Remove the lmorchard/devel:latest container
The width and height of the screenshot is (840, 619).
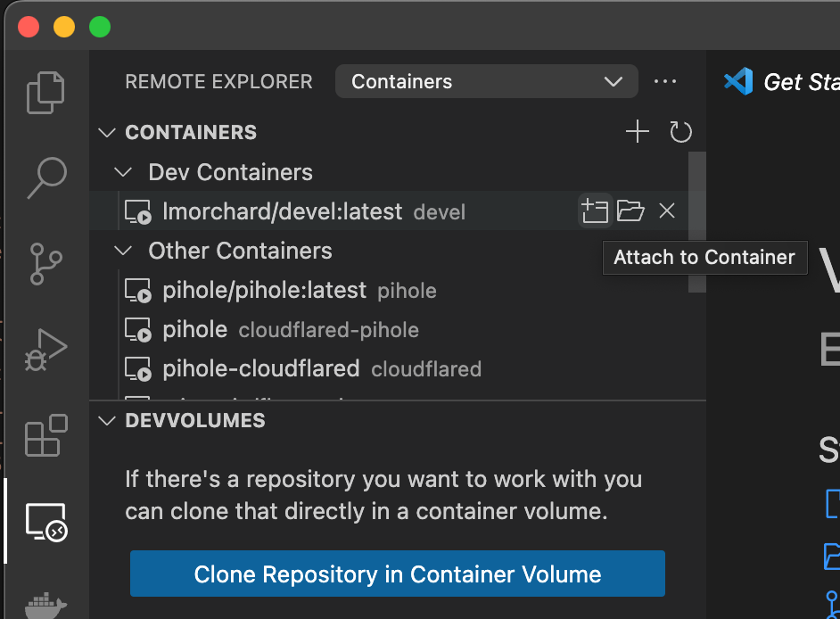(x=667, y=211)
